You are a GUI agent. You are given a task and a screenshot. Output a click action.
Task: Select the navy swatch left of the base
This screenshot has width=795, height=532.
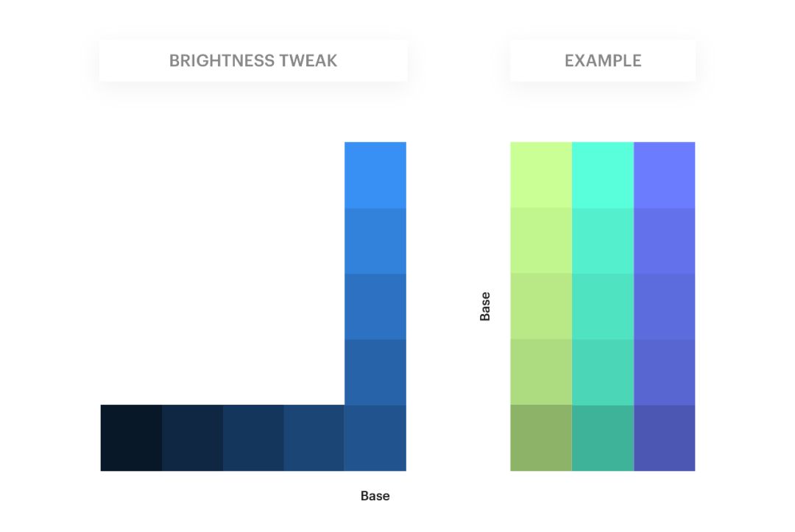(x=314, y=438)
